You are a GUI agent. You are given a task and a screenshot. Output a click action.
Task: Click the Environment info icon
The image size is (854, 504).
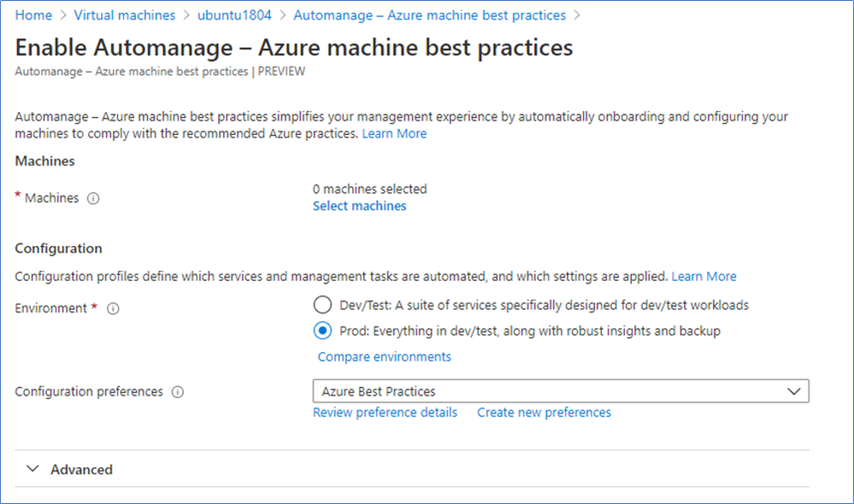pos(113,308)
